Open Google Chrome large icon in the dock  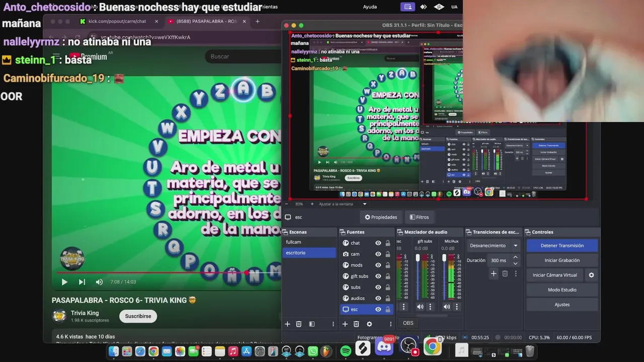click(x=432, y=347)
